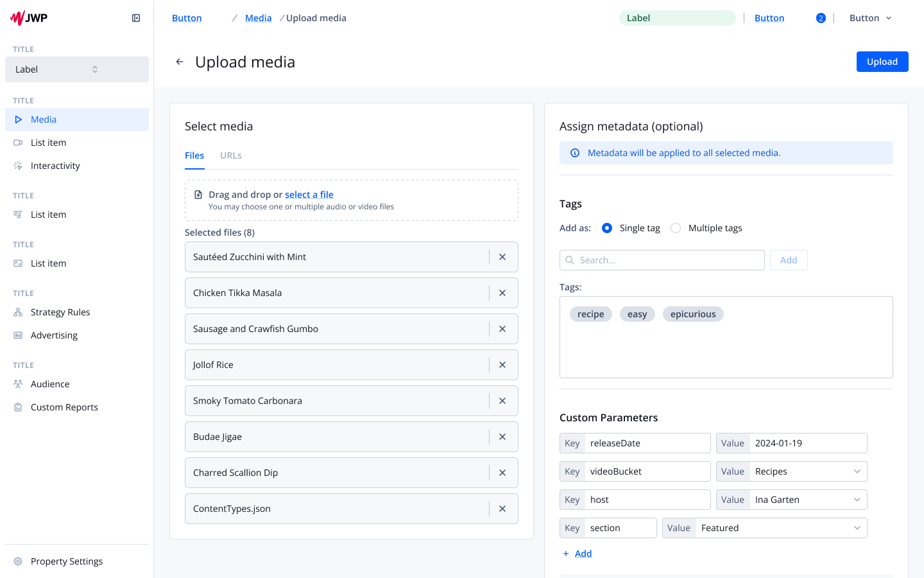
Task: Click the notification badge showing 2
Action: 821,18
